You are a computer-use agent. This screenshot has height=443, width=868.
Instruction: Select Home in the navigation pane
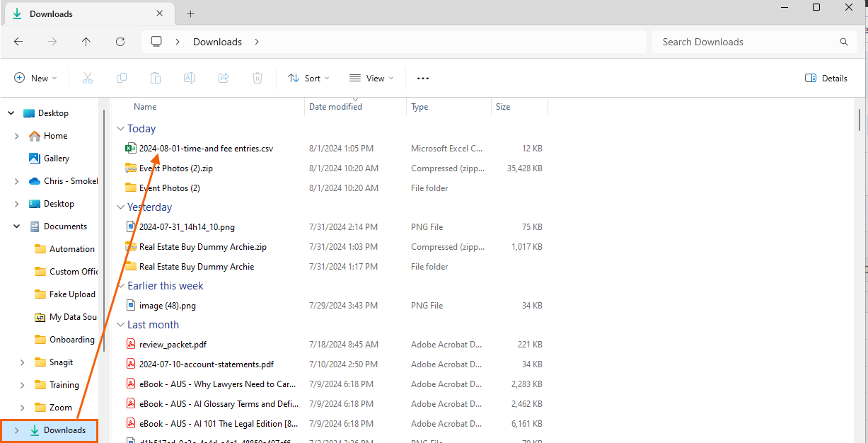point(48,136)
